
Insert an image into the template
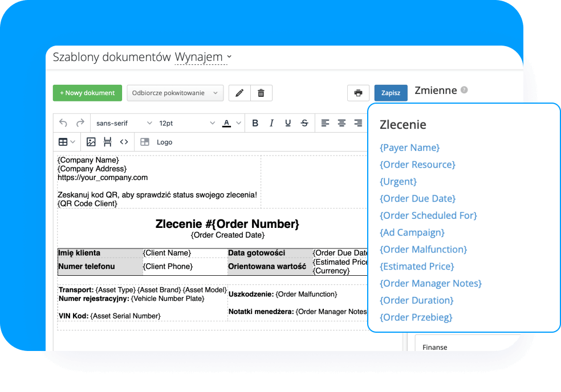[x=91, y=142]
